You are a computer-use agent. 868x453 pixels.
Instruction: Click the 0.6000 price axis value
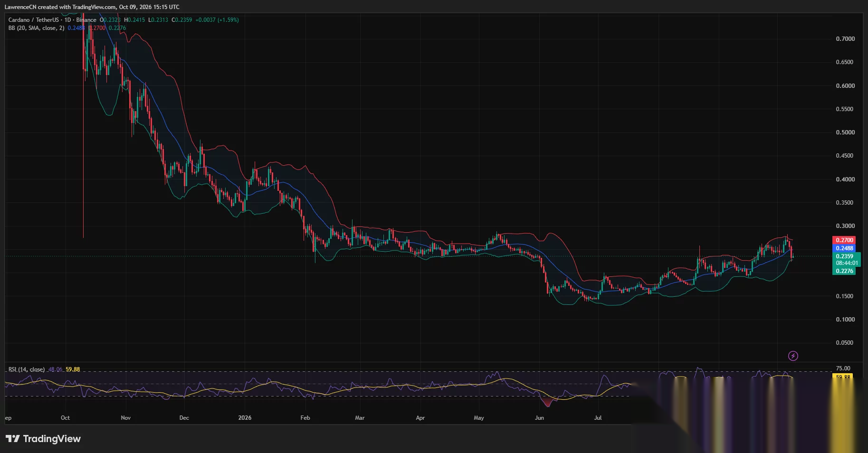tap(845, 86)
